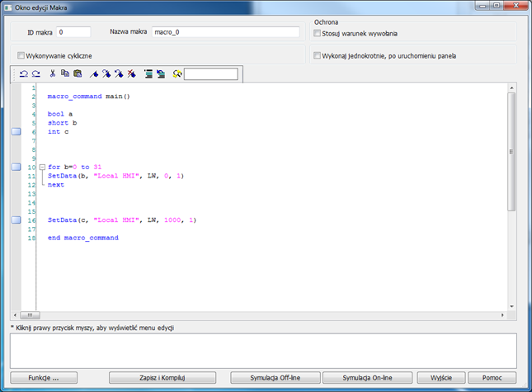
Task: Click the find/search icon beside the text box
Action: (177, 73)
